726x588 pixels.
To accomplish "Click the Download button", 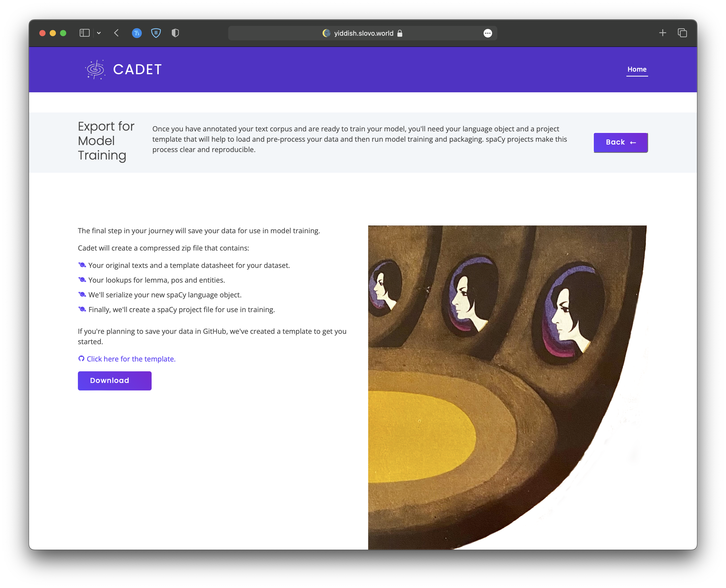I will tap(115, 381).
